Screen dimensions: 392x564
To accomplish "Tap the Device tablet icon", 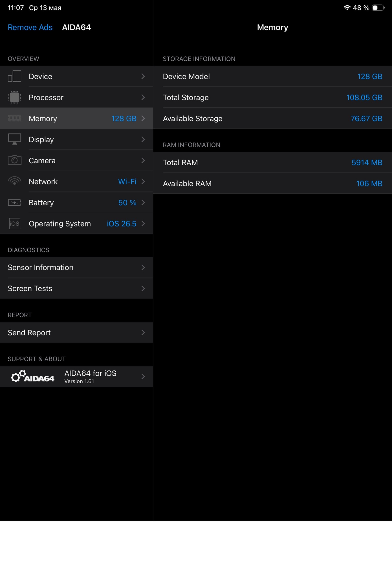I will (15, 76).
